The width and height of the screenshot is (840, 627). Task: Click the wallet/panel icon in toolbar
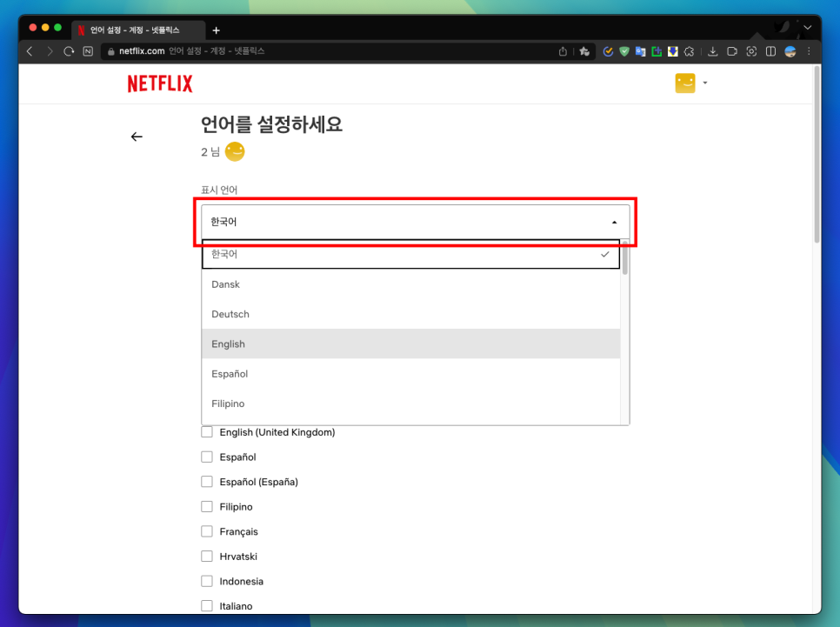tap(732, 51)
